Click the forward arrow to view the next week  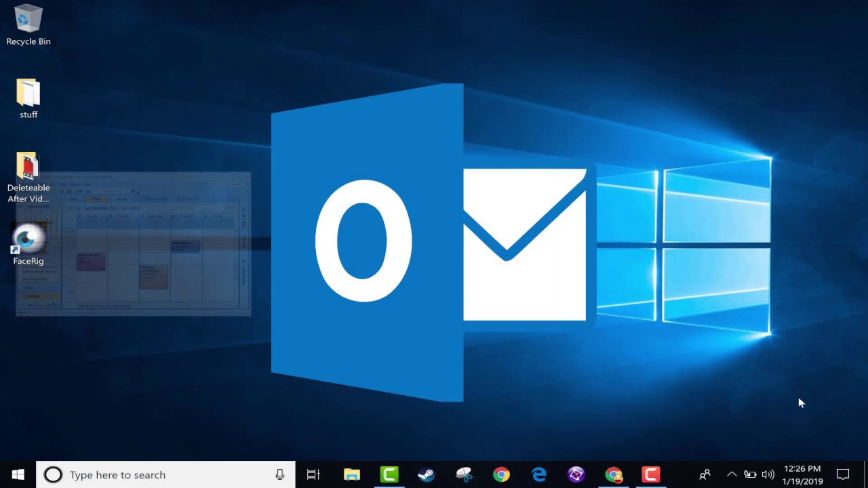[78, 208]
